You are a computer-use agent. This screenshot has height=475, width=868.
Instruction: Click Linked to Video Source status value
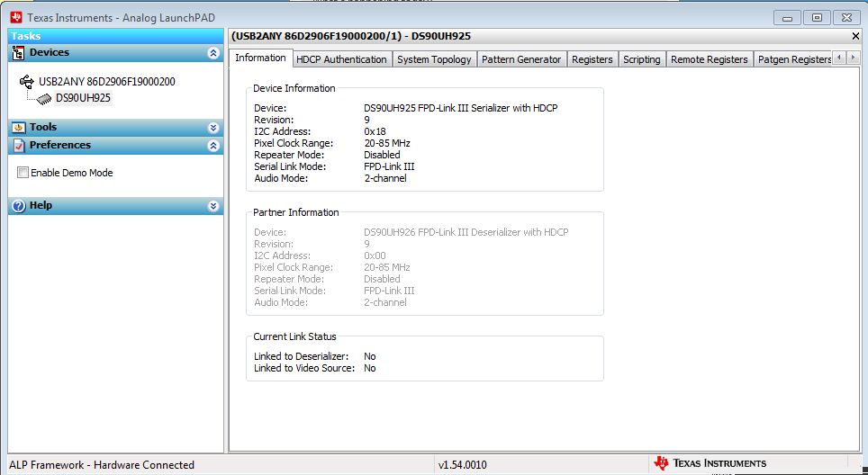tap(370, 368)
